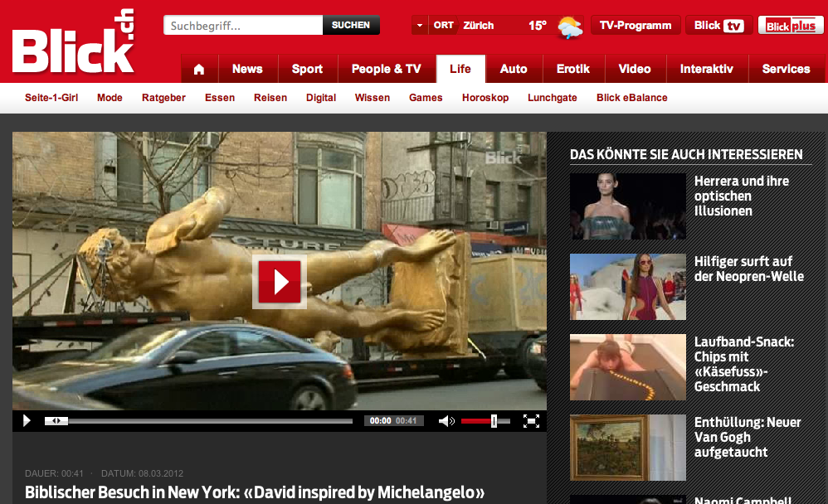Image resolution: width=828 pixels, height=504 pixels.
Task: Open the Reisen subsection
Action: click(x=270, y=98)
